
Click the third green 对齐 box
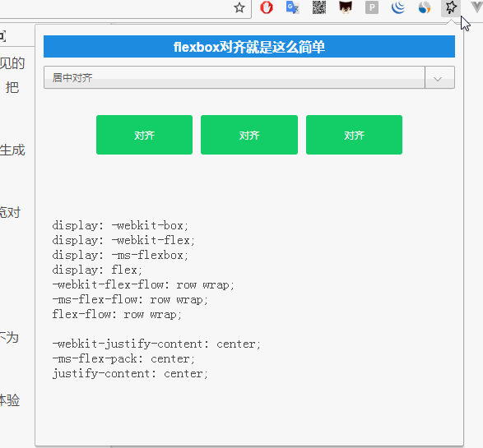coord(355,135)
